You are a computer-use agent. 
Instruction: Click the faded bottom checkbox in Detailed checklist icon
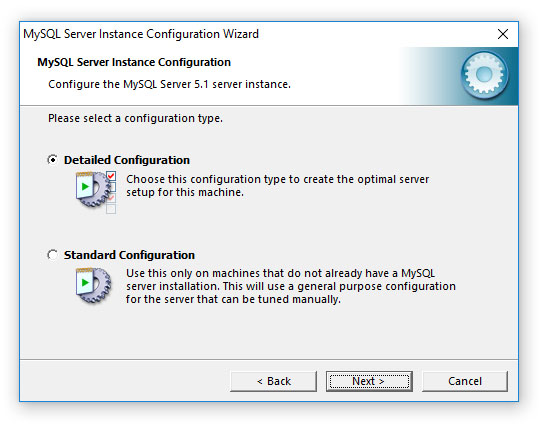pos(111,209)
